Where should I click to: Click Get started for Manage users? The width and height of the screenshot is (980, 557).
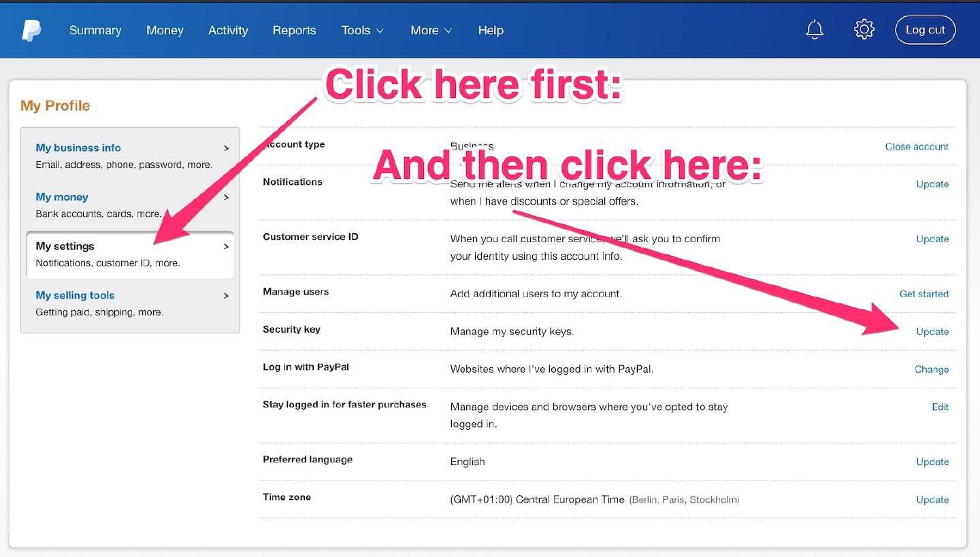coord(924,294)
